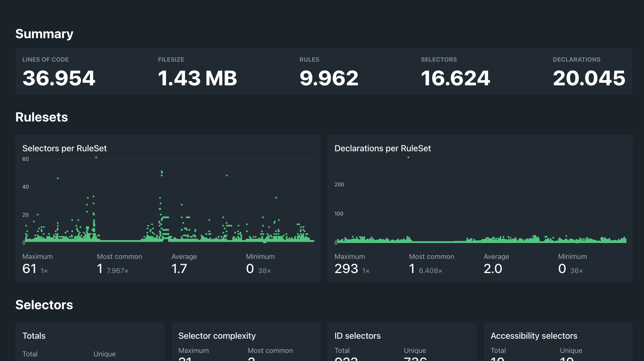Click the Selector complexity card
The image size is (644, 361).
[x=217, y=336]
